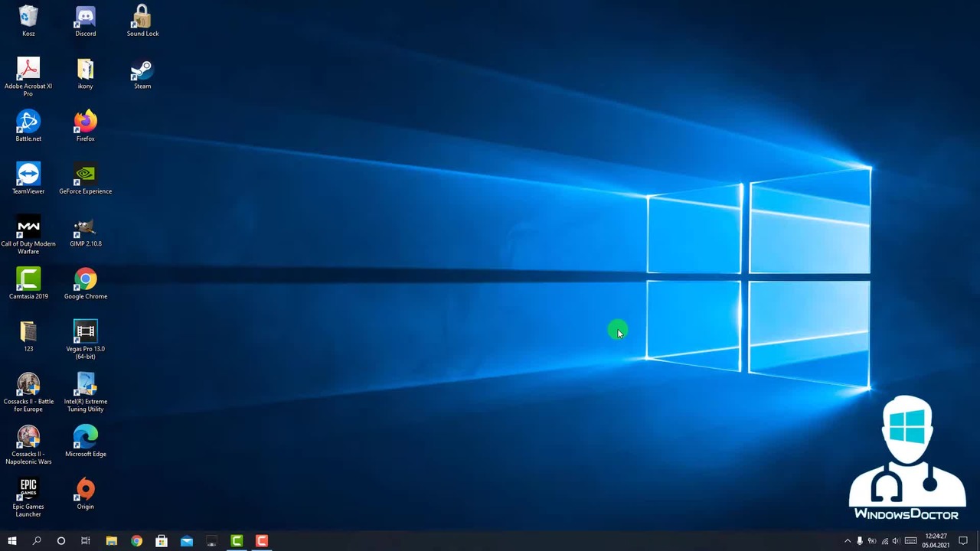Open File Explorer from the taskbar

click(111, 541)
